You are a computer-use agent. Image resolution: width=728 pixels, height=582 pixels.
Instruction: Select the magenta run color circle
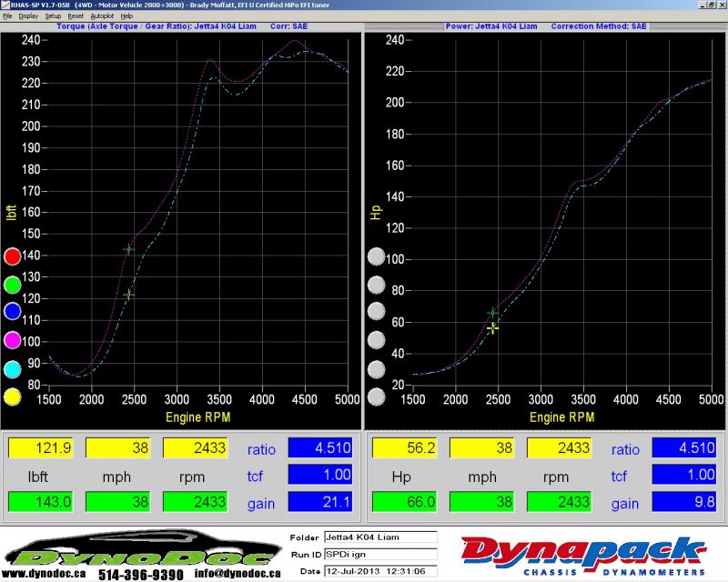[13, 340]
